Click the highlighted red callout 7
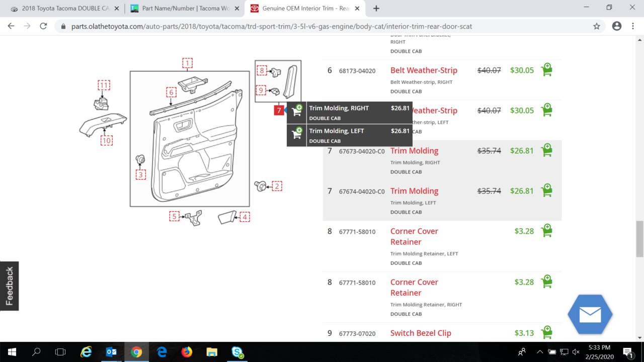Image resolution: width=644 pixels, height=362 pixels. tap(279, 110)
